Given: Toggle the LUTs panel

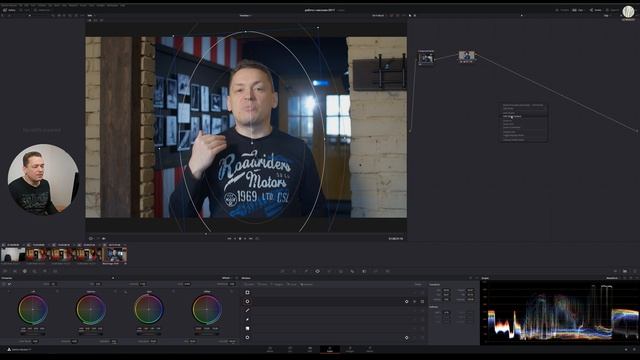Looking at the screenshot, I should point(24,10).
